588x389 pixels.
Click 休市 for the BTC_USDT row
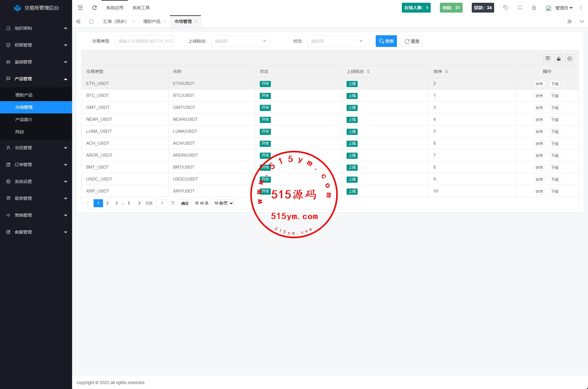tap(539, 96)
